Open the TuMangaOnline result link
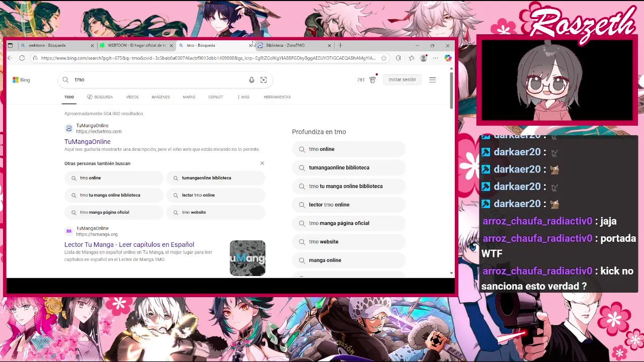This screenshot has width=644, height=362. point(87,142)
